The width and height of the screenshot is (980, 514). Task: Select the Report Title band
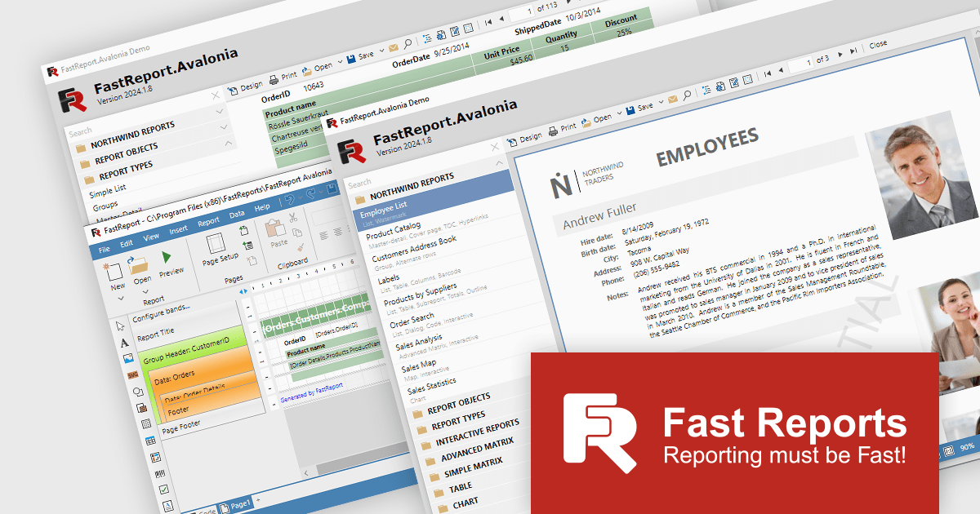pyautogui.click(x=156, y=332)
